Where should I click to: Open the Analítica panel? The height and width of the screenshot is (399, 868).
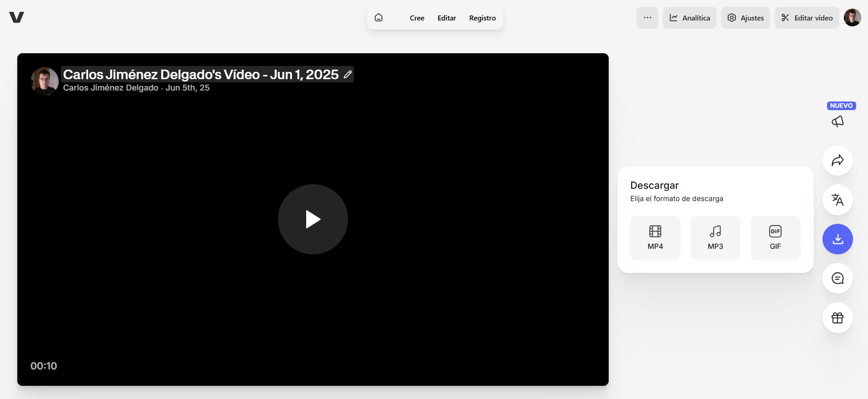tap(689, 18)
